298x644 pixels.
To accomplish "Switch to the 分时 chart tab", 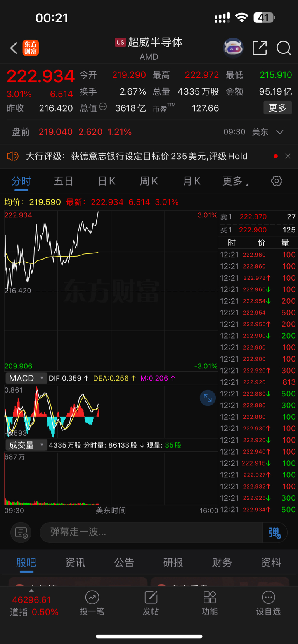I will (21, 181).
